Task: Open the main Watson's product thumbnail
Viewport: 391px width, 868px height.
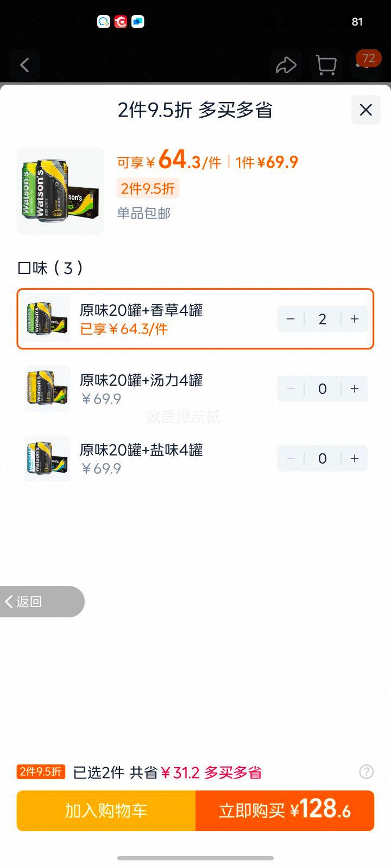Action: pos(60,191)
